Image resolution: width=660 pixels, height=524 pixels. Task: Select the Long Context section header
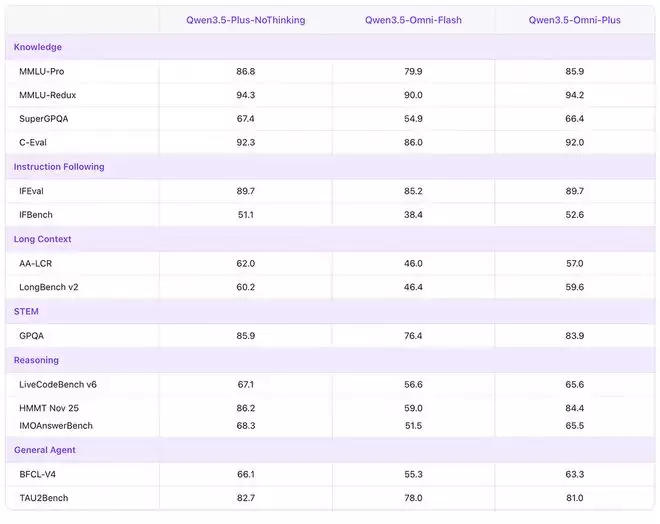(x=42, y=239)
